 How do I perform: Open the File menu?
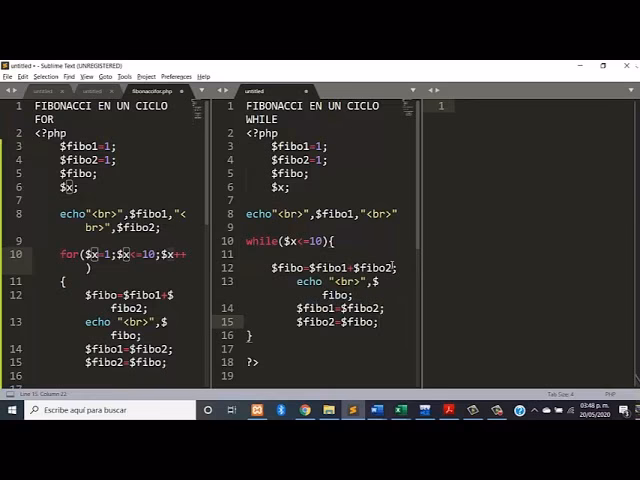(x=7, y=77)
